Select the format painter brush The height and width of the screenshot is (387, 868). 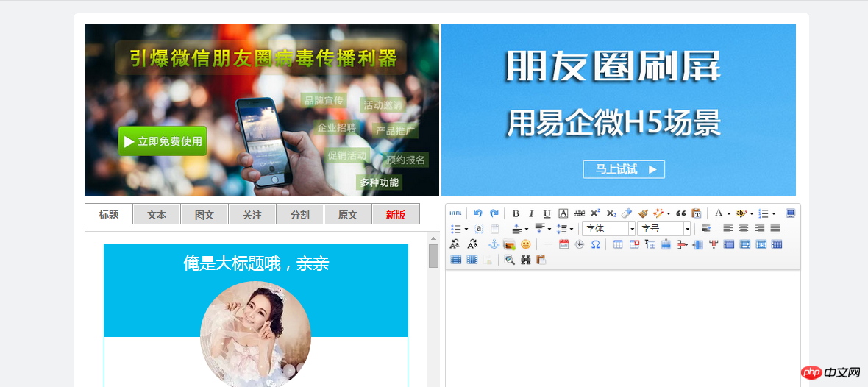643,213
